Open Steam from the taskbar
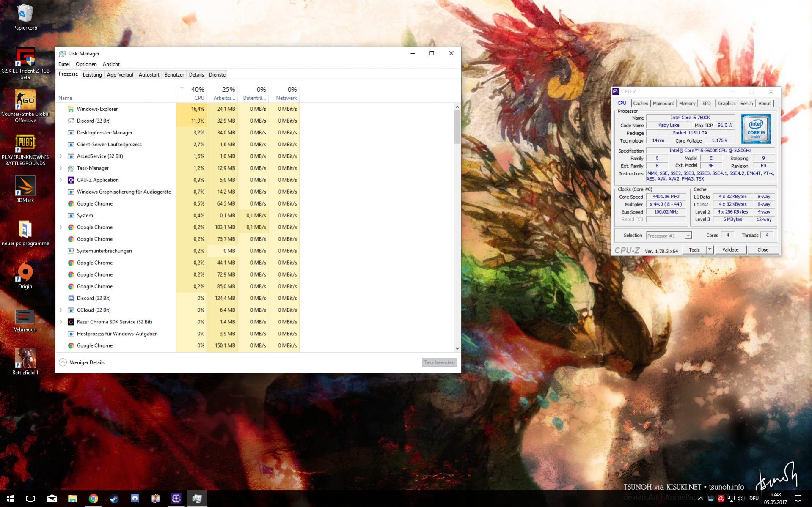This screenshot has width=812, height=507. (x=114, y=499)
